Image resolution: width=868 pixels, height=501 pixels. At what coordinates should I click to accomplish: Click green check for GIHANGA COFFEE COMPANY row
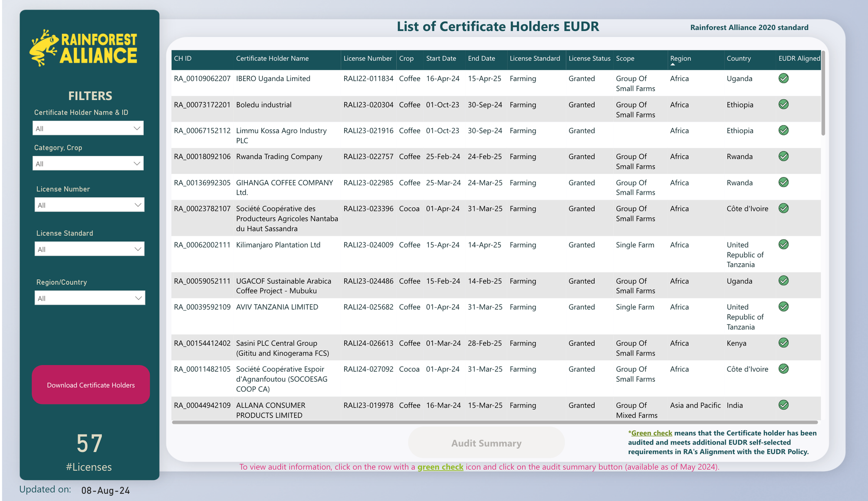click(x=783, y=183)
